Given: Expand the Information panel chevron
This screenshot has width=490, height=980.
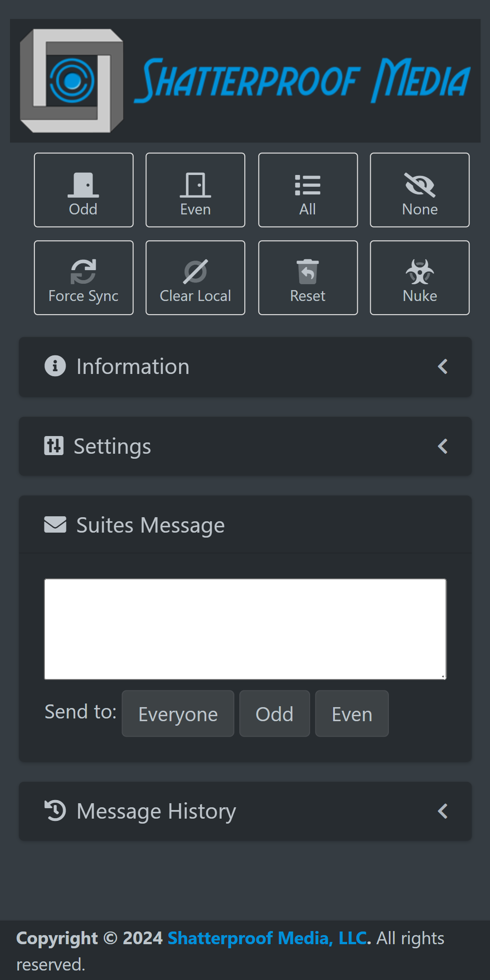Looking at the screenshot, I should [x=443, y=367].
